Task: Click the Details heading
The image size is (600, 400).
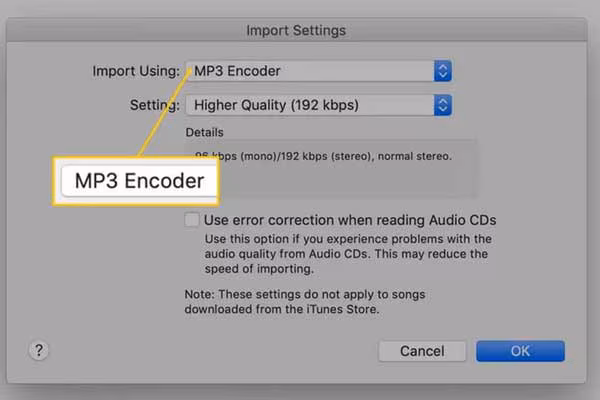Action: 205,132
